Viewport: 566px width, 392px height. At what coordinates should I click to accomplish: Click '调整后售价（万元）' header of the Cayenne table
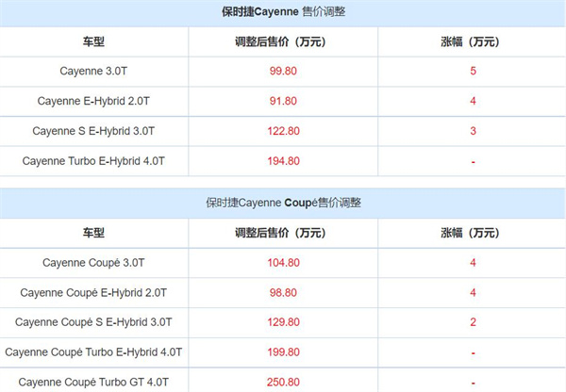pos(280,41)
